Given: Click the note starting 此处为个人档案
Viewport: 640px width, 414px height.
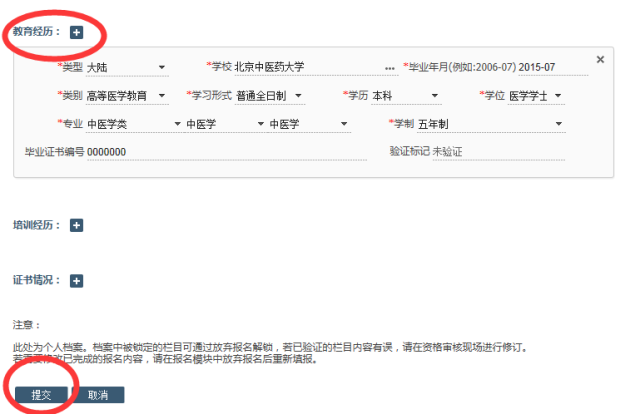Looking at the screenshot, I should tap(271, 347).
